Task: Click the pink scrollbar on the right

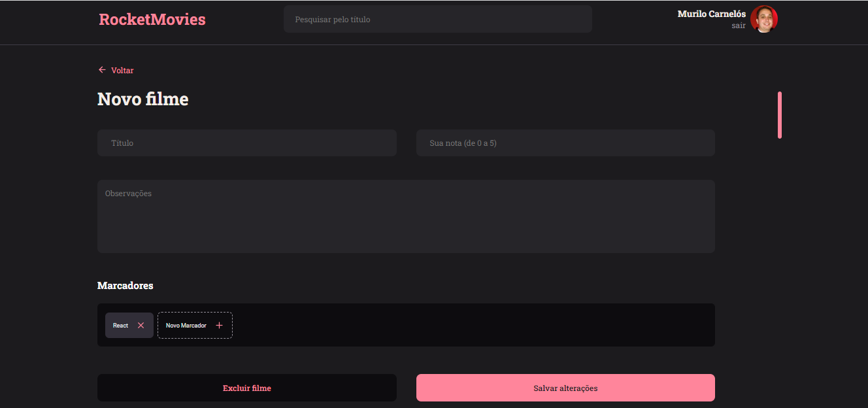Action: 779,116
